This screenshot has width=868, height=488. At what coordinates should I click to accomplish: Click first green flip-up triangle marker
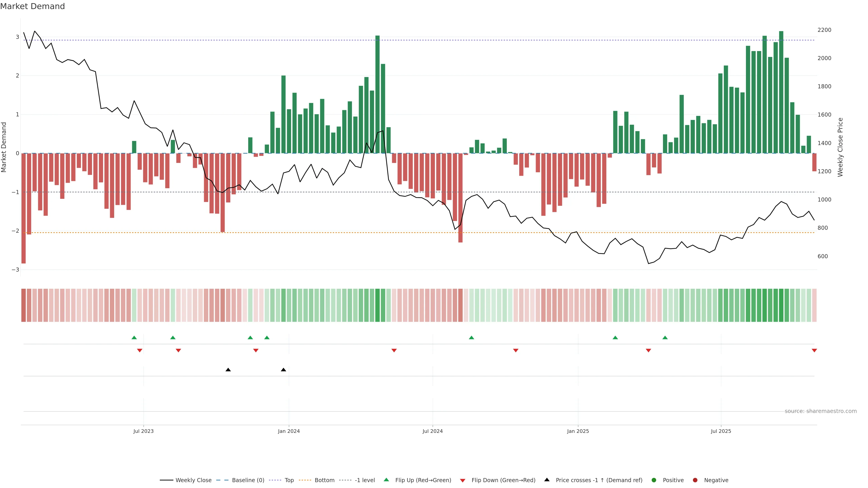(x=134, y=338)
